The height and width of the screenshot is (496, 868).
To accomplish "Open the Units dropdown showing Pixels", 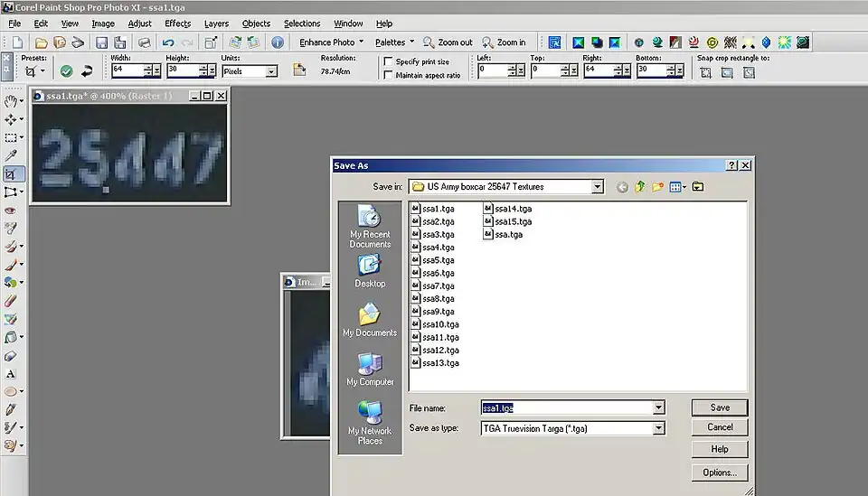I will click(270, 71).
